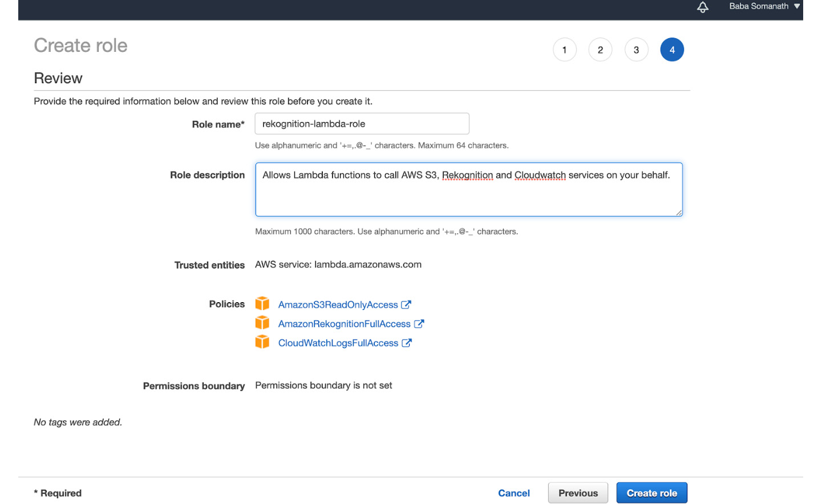Go to step 2 of role creation
Image resolution: width=822 pixels, height=504 pixels.
click(x=600, y=50)
